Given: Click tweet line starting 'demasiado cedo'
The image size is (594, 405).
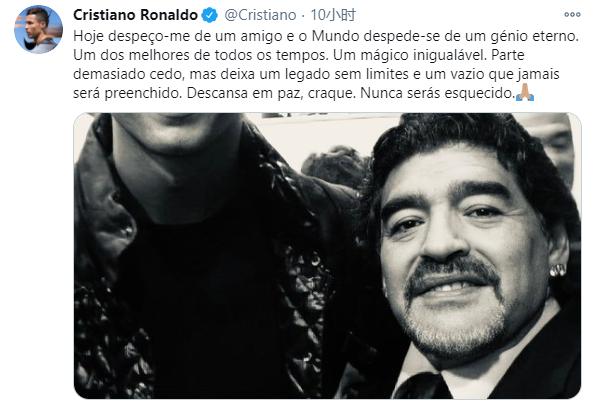Looking at the screenshot, I should [316, 74].
